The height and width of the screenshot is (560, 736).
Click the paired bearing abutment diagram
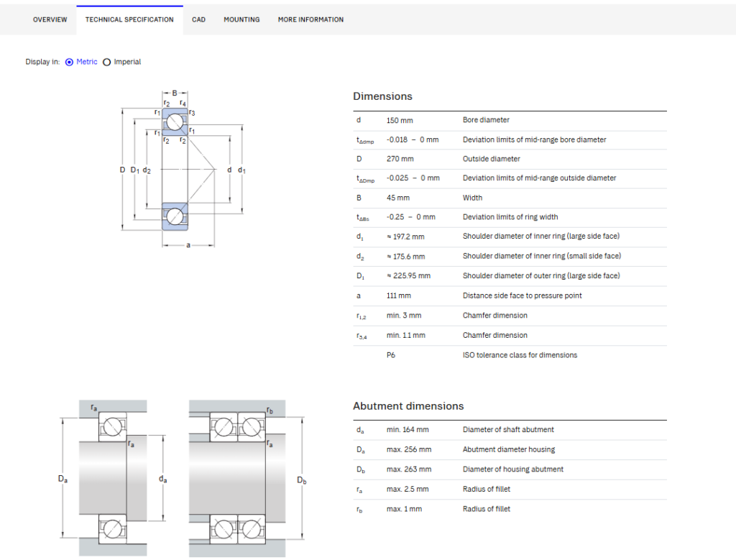(248, 478)
